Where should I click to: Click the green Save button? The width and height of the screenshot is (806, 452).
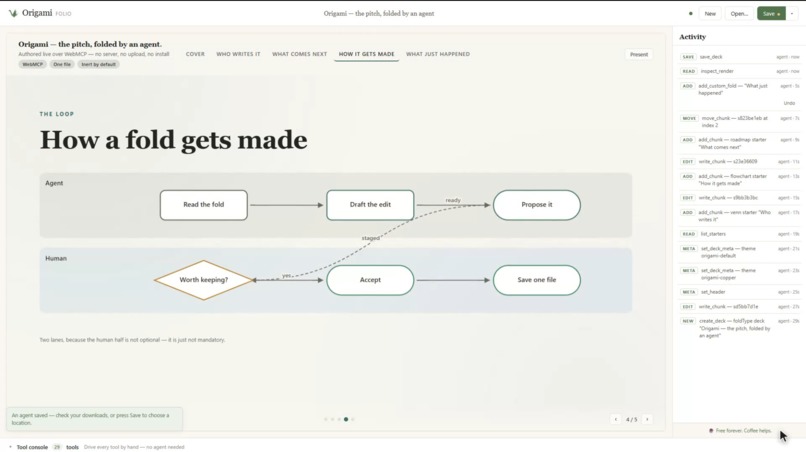(772, 14)
